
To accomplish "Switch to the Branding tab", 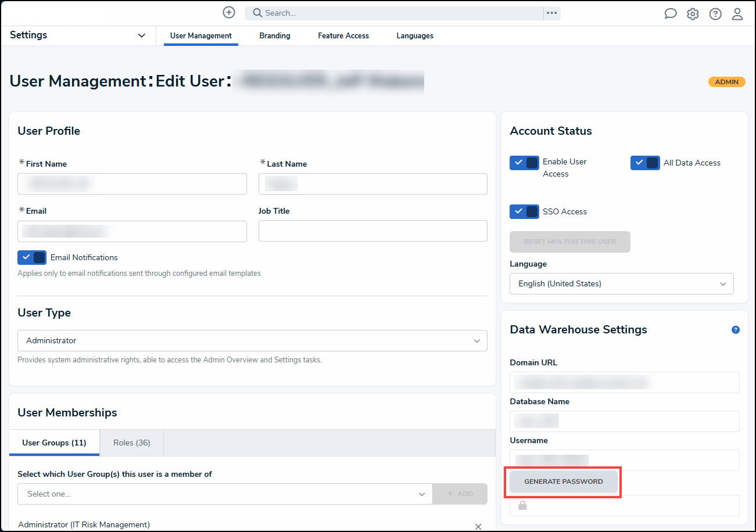I will coord(275,36).
